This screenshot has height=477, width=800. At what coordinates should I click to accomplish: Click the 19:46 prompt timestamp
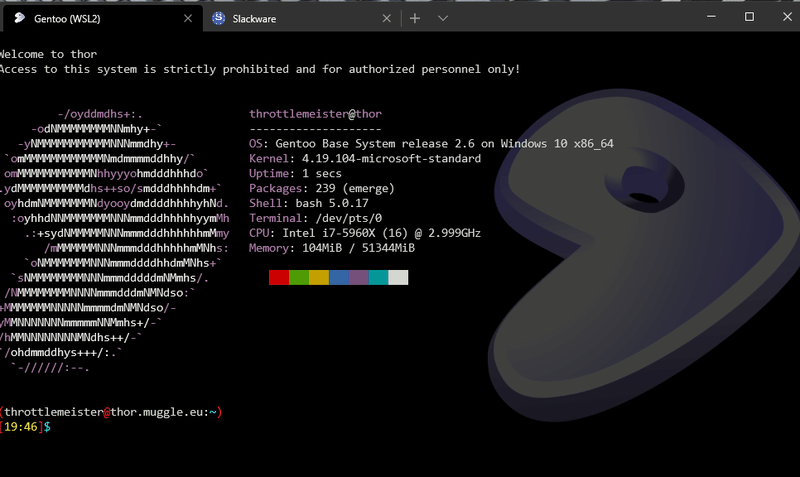21,427
